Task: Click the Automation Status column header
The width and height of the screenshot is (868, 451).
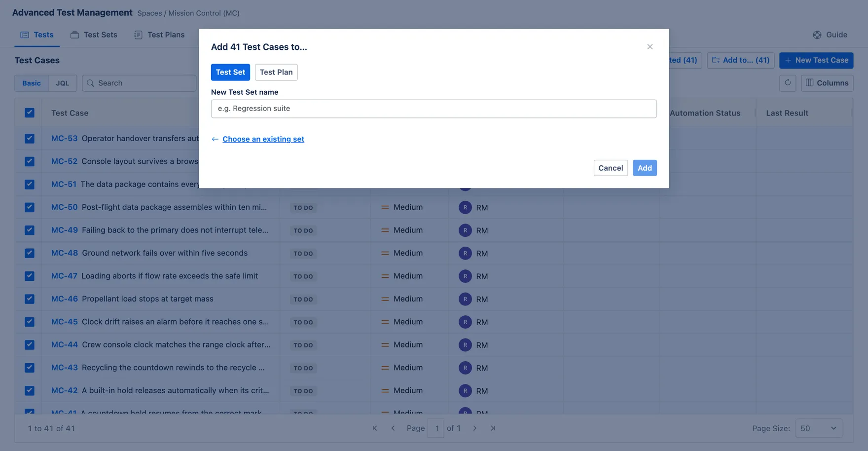Action: [x=705, y=113]
